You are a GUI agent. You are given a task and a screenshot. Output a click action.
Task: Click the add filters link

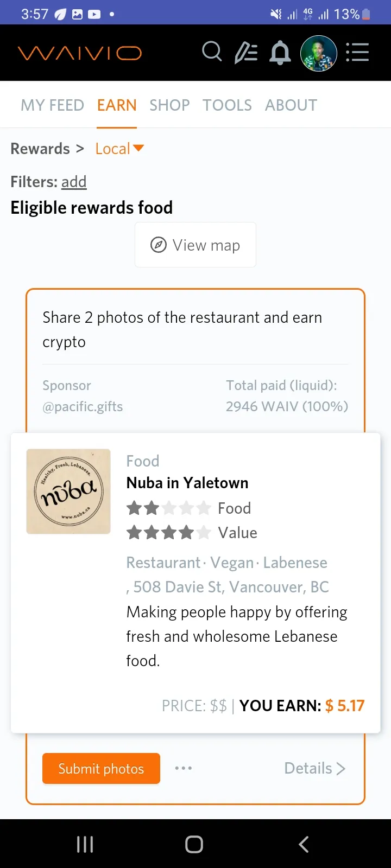pyautogui.click(x=74, y=182)
